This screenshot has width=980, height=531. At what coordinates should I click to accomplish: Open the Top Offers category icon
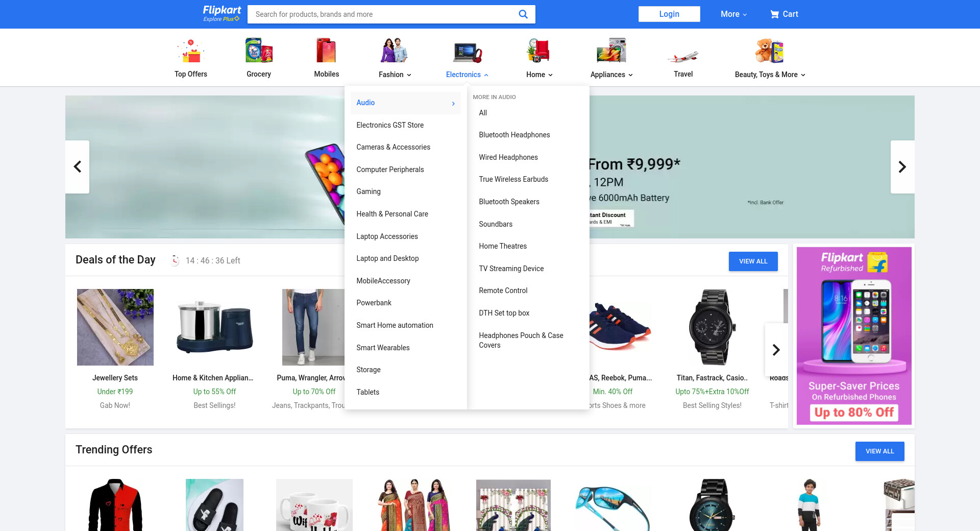191,51
